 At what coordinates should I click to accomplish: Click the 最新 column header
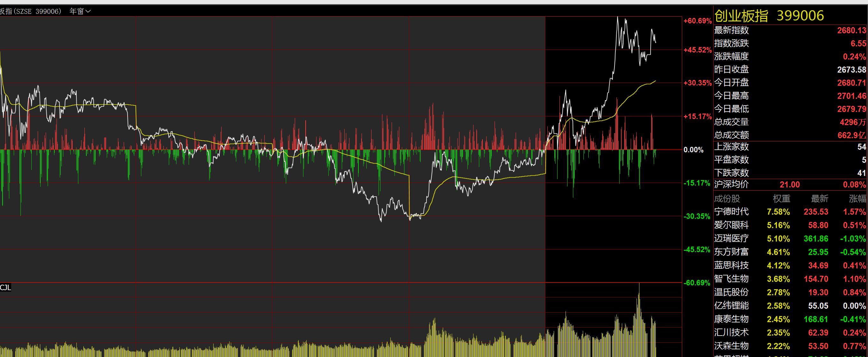tap(819, 199)
